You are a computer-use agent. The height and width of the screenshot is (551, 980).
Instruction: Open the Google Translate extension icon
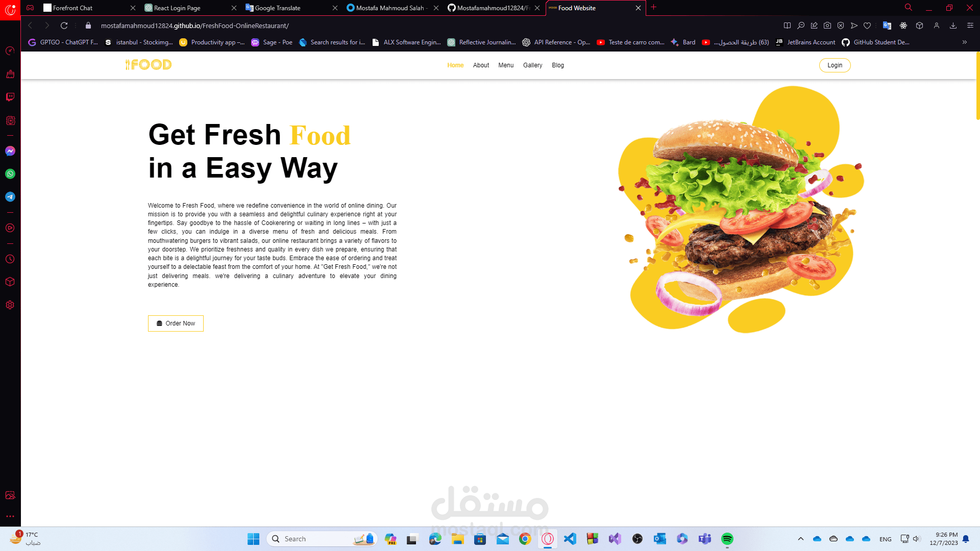887,26
